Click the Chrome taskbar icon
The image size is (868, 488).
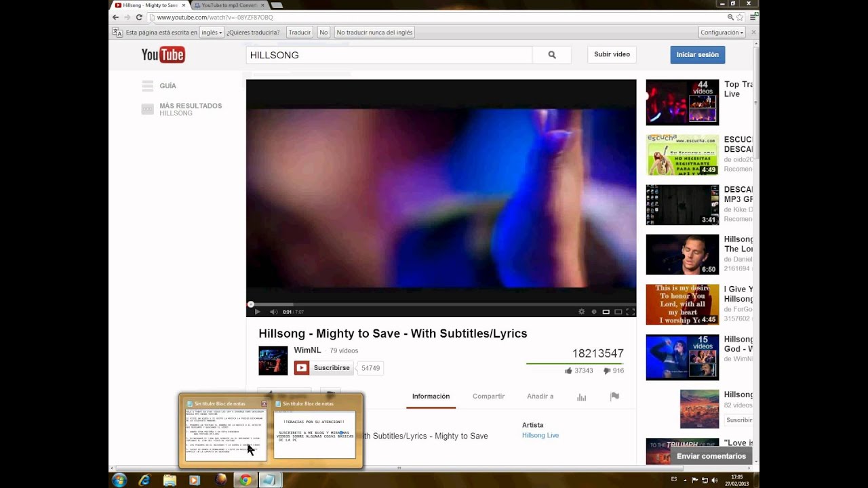[245, 480]
